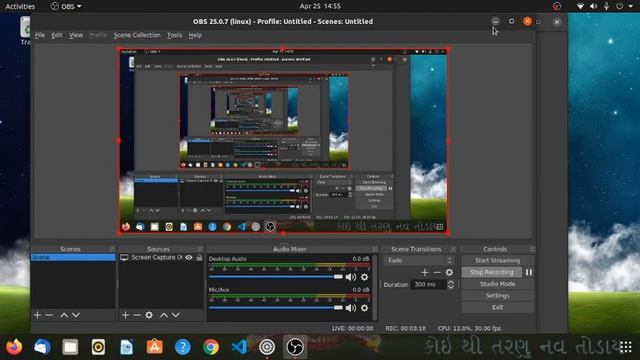
Task: Add a scene transition with plus icon
Action: click(x=425, y=272)
